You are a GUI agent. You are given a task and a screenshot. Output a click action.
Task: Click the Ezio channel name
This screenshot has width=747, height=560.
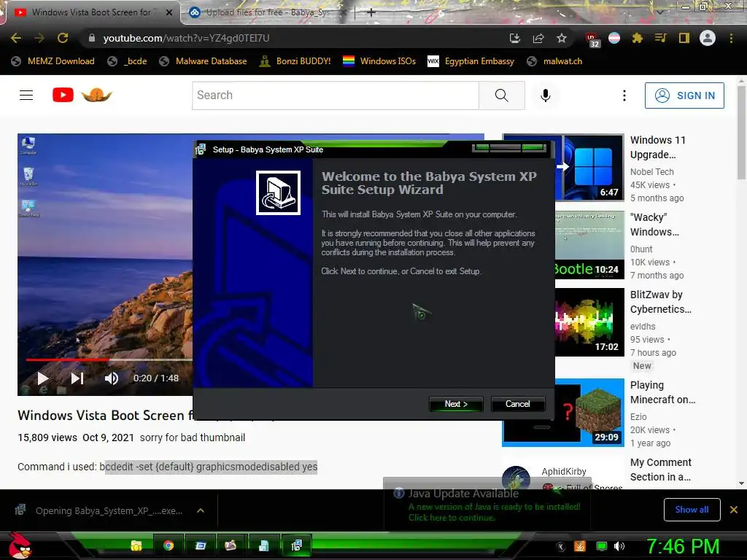(638, 417)
